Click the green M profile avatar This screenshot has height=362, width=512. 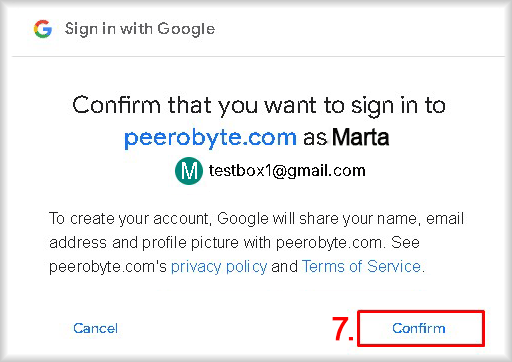pos(189,171)
